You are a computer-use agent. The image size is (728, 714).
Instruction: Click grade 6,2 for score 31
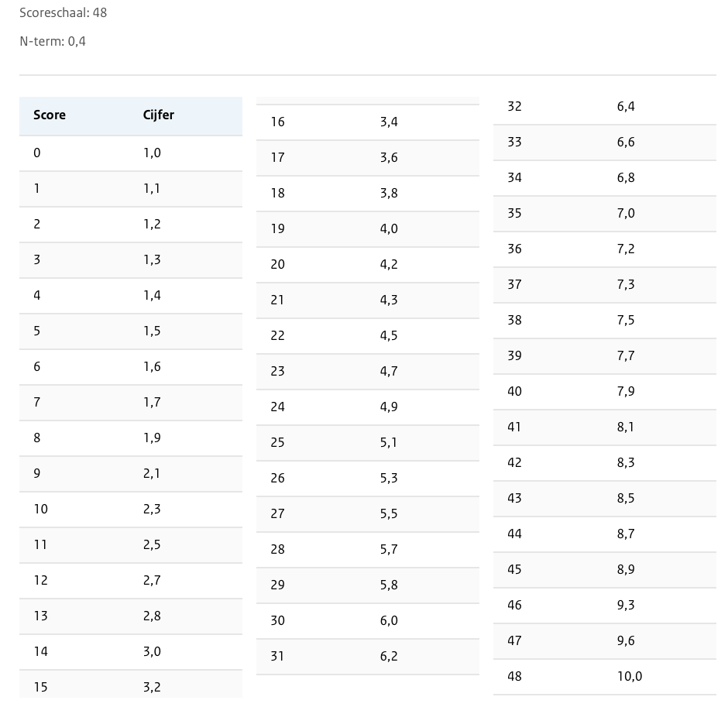(390, 657)
